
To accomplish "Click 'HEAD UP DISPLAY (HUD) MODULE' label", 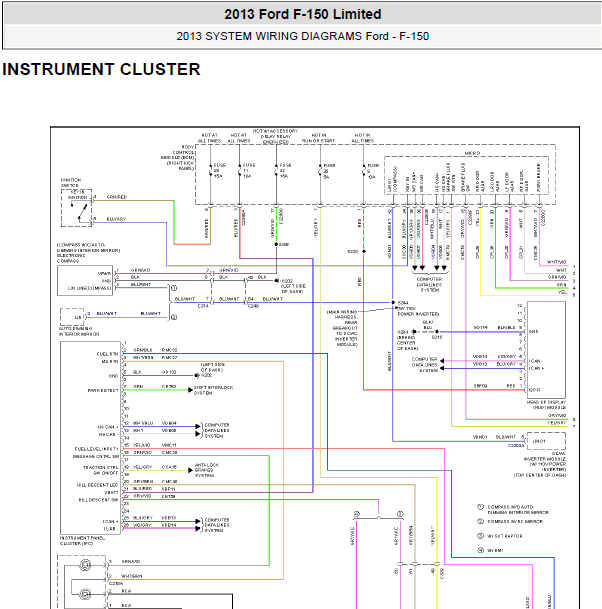I will tap(546, 405).
